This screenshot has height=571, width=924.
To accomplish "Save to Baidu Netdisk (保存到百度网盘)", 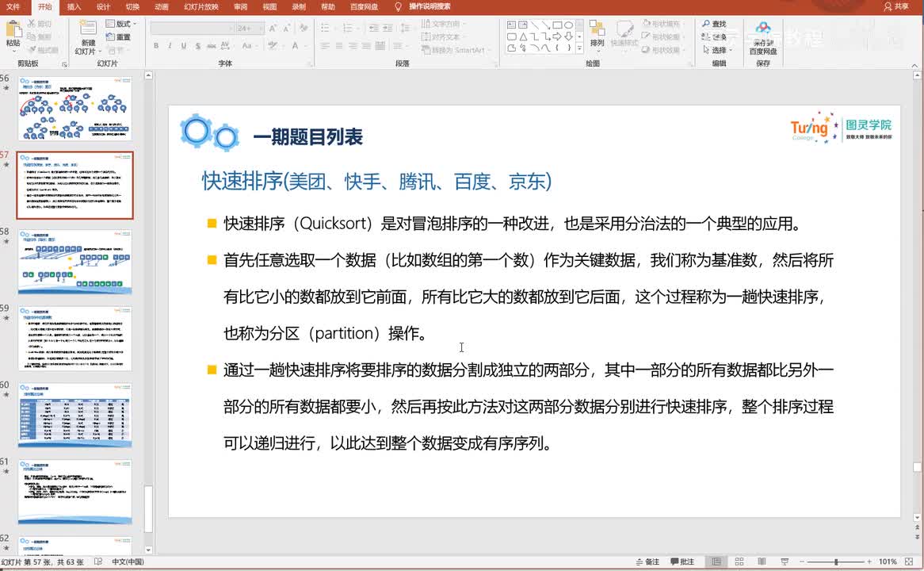I will click(763, 38).
